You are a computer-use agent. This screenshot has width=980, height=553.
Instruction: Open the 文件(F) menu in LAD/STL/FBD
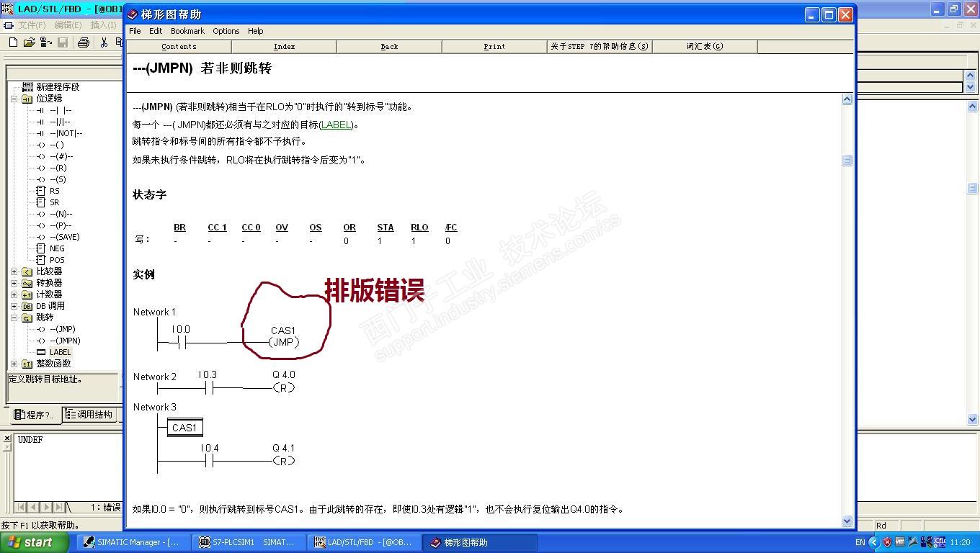coord(32,25)
